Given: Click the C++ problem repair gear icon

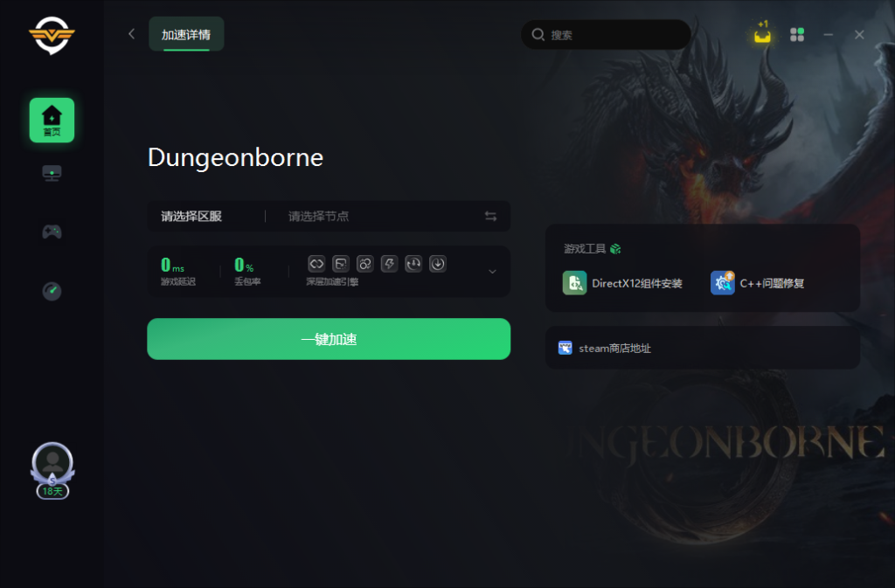Looking at the screenshot, I should (723, 283).
